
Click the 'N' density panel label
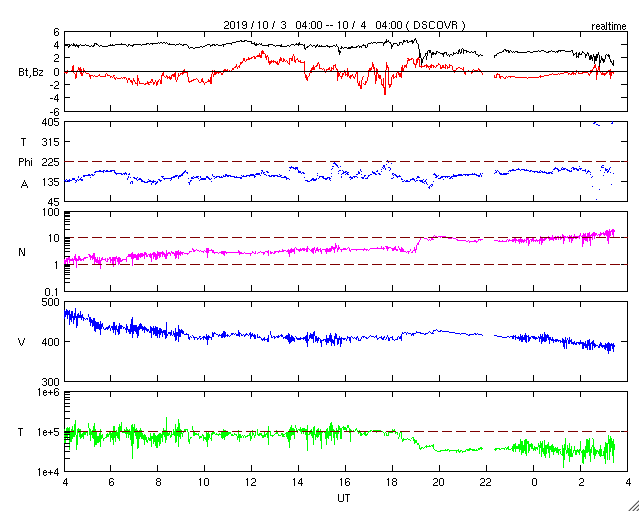tap(22, 252)
